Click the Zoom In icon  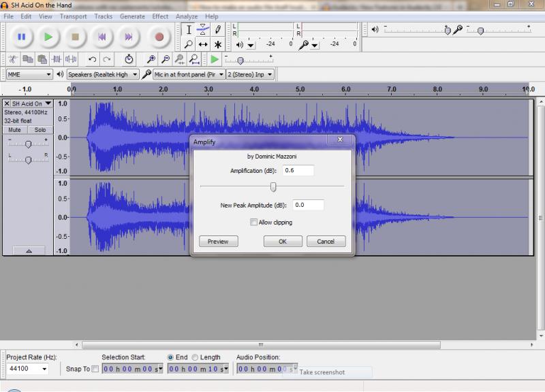pyautogui.click(x=151, y=57)
